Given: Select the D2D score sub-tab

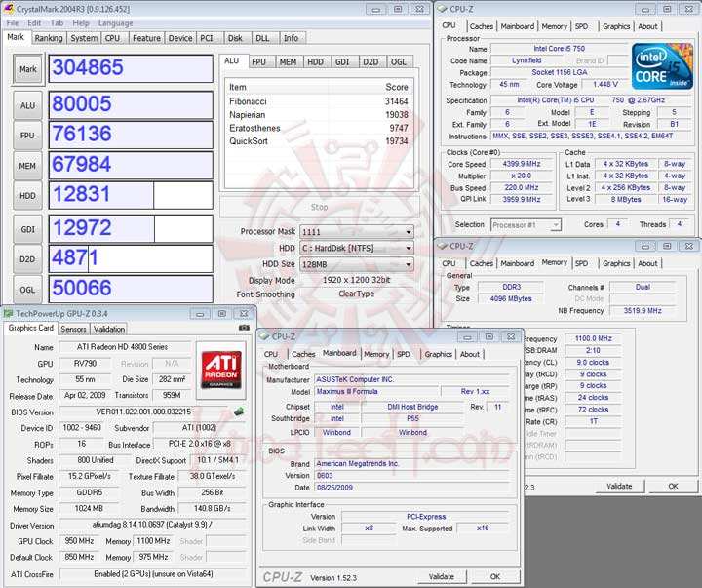Looking at the screenshot, I should (370, 62).
